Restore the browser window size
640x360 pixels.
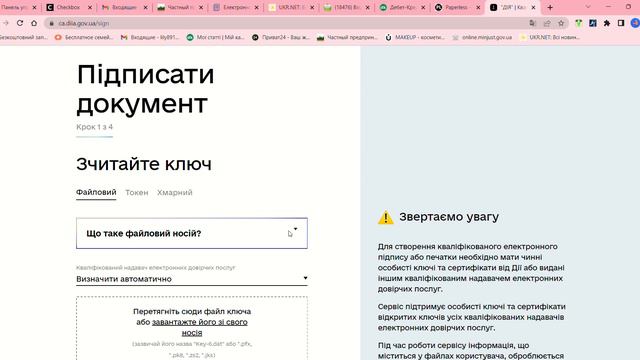(x=628, y=7)
